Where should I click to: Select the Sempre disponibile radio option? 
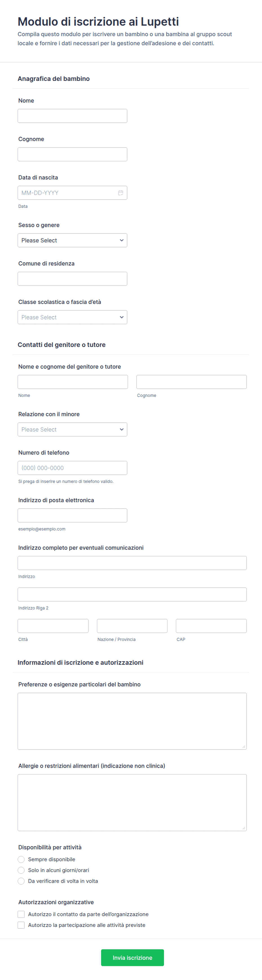pos(21,859)
